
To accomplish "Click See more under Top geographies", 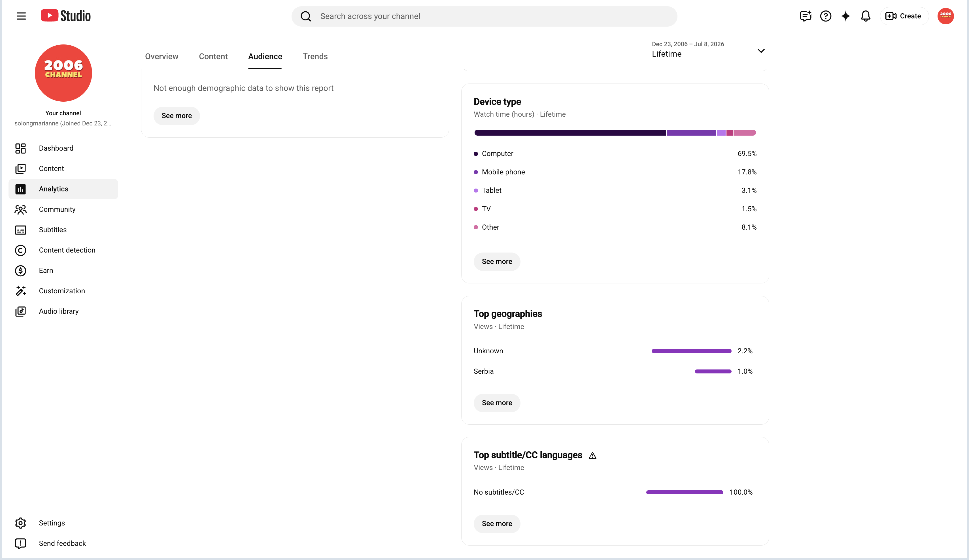I will [497, 403].
